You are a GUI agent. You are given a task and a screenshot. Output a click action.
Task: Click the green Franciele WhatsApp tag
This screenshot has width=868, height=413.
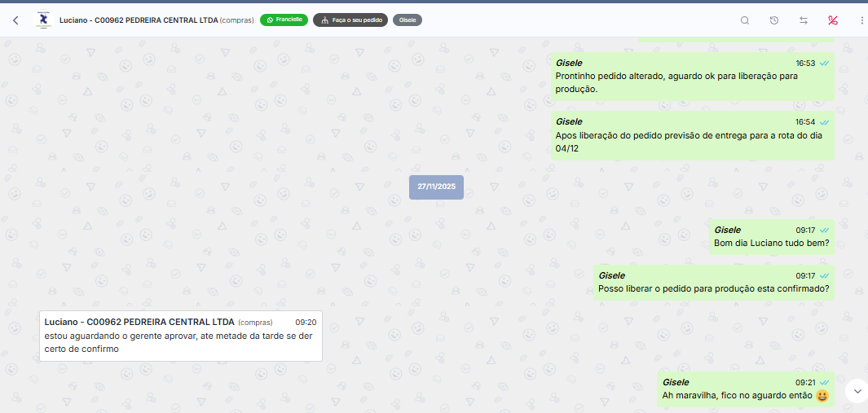coord(284,20)
